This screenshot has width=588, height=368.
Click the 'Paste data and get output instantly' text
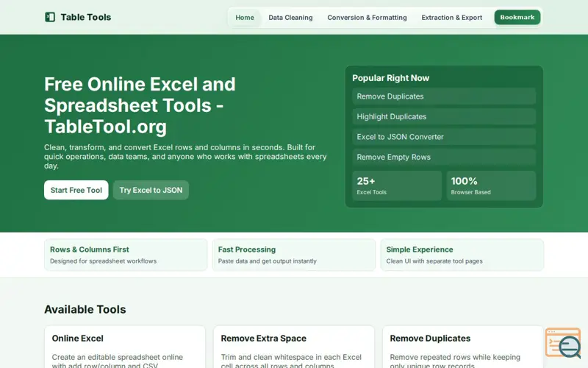[267, 261]
